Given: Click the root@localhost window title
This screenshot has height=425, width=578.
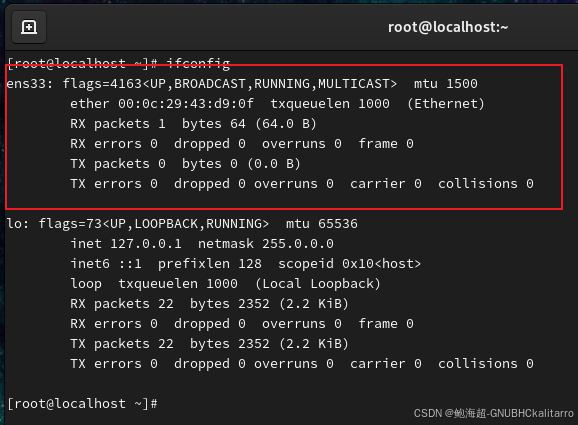Looking at the screenshot, I should 448,27.
